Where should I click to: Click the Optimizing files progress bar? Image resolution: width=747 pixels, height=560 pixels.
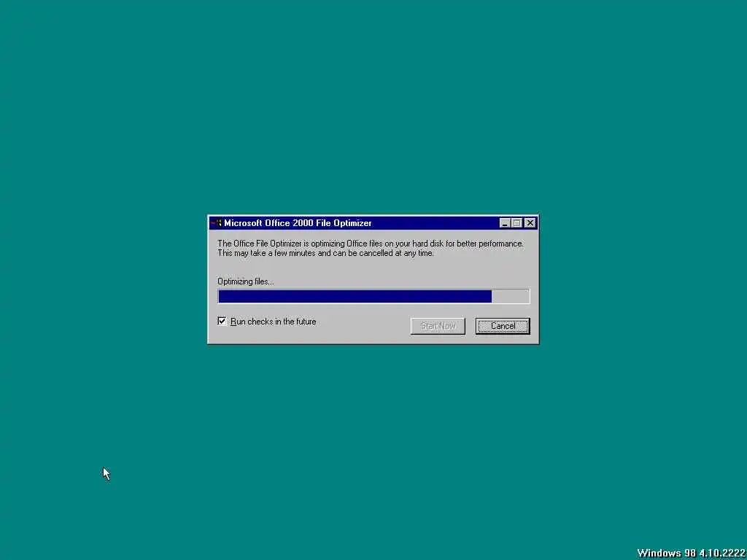click(x=373, y=296)
